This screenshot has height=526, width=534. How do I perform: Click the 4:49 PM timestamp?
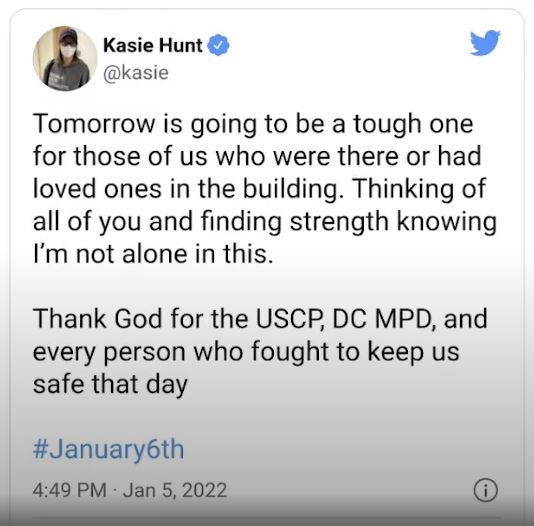[x=70, y=490]
